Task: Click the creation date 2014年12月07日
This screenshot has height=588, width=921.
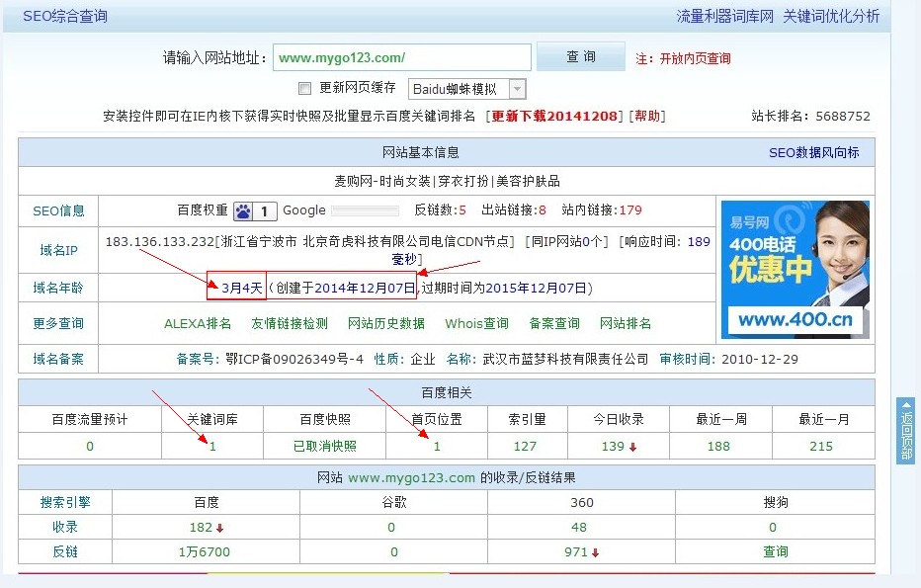Action: click(365, 288)
